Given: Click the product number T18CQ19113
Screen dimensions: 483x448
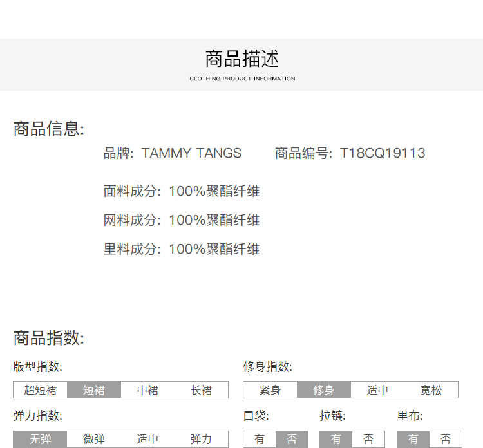Looking at the screenshot, I should [x=383, y=153].
